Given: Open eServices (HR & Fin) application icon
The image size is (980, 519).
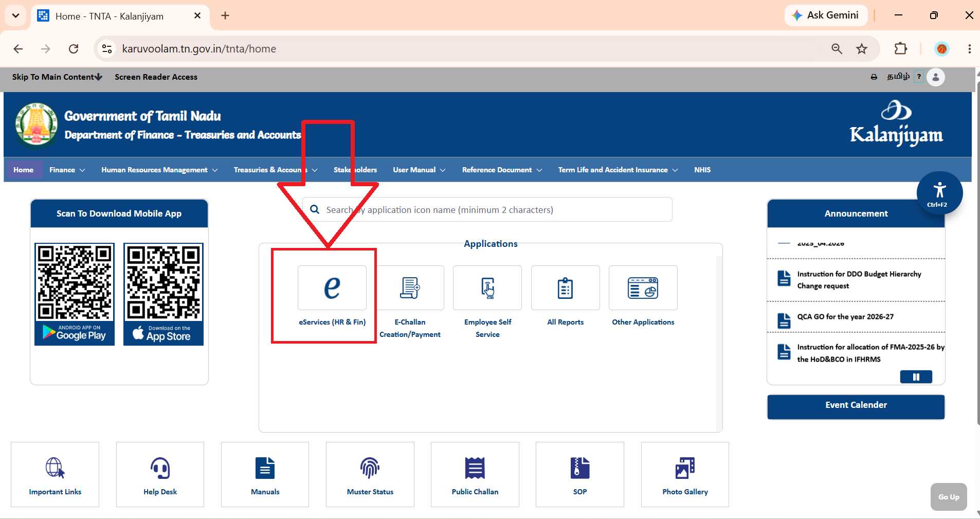Looking at the screenshot, I should coord(332,288).
